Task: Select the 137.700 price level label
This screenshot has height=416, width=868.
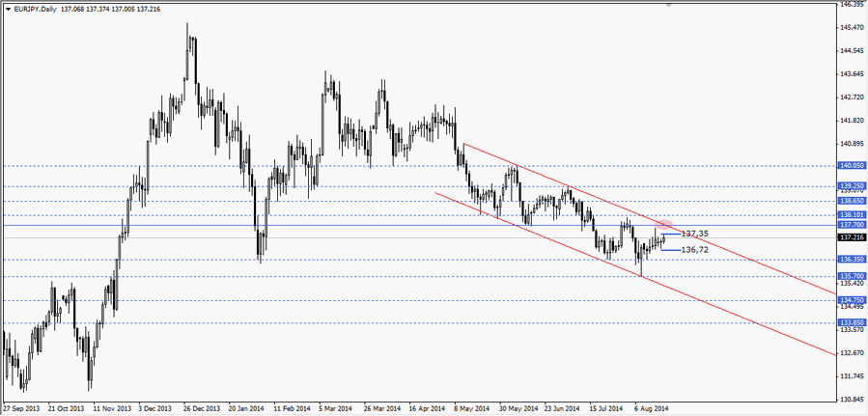Action: (852, 225)
